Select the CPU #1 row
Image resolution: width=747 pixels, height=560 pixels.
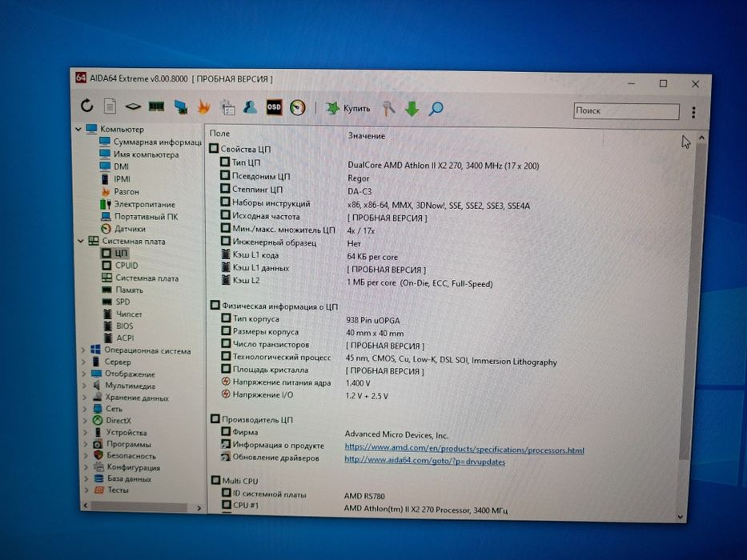[x=364, y=507]
